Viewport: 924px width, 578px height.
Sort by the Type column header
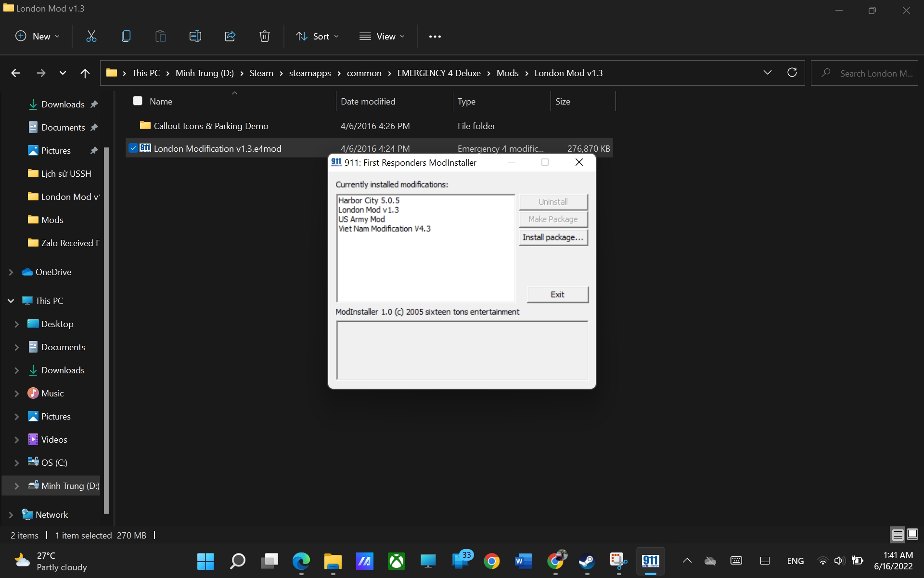(x=501, y=101)
